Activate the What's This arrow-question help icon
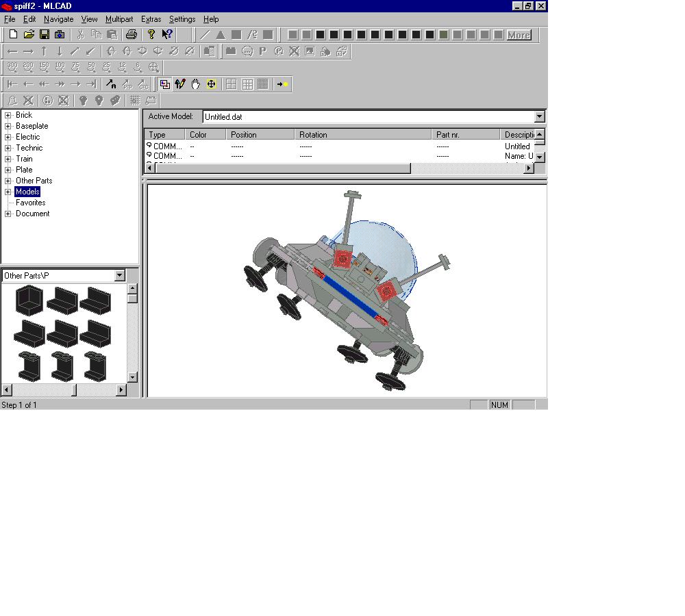 pyautogui.click(x=167, y=34)
